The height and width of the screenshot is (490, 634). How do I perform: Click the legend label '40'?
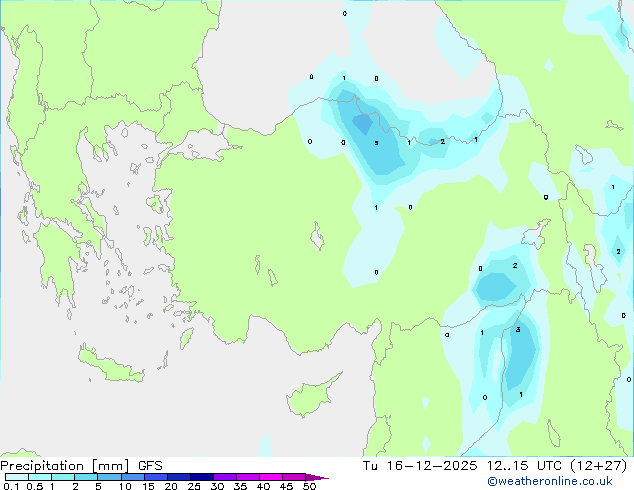(263, 486)
